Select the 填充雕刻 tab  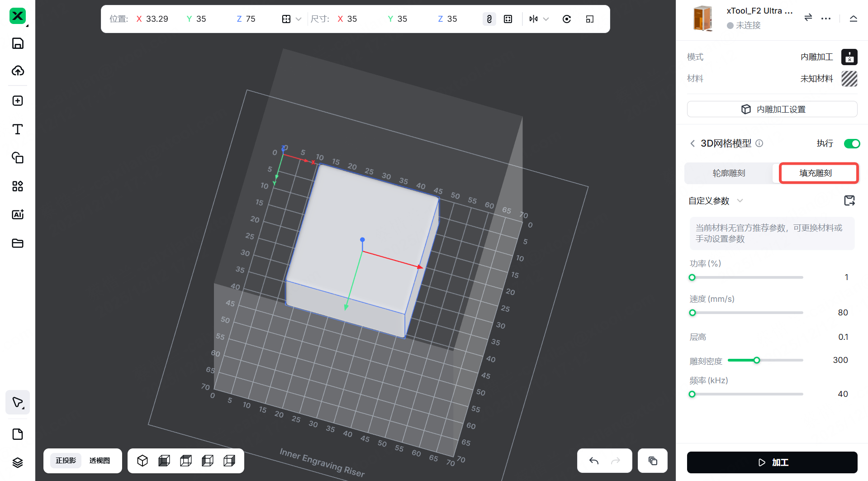(x=815, y=173)
